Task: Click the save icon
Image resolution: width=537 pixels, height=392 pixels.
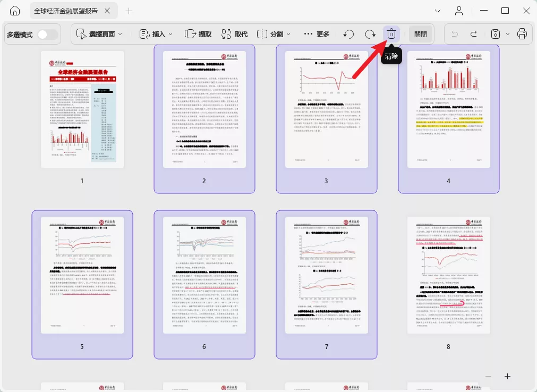Action: click(495, 34)
